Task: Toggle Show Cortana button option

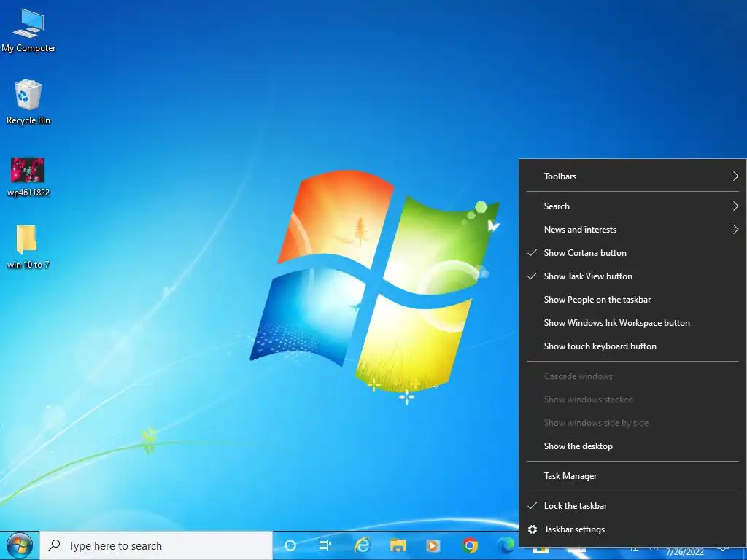Action: 632,253
